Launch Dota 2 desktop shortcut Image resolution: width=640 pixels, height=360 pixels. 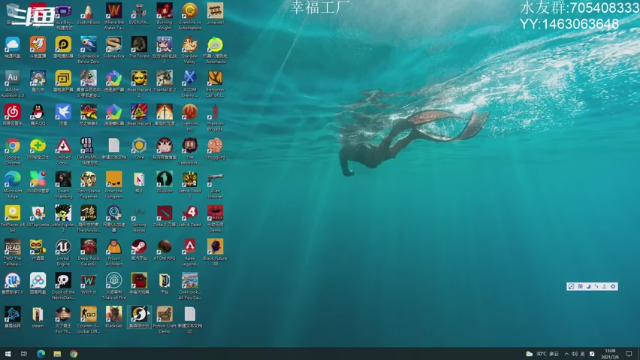coord(164,216)
